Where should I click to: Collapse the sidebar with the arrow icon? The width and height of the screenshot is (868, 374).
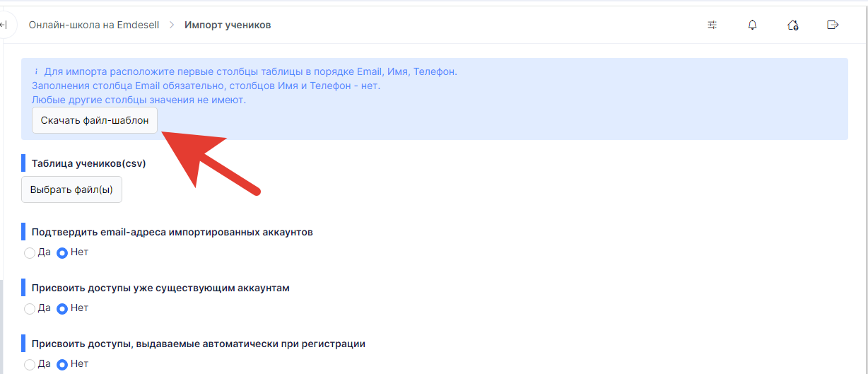pos(4,25)
